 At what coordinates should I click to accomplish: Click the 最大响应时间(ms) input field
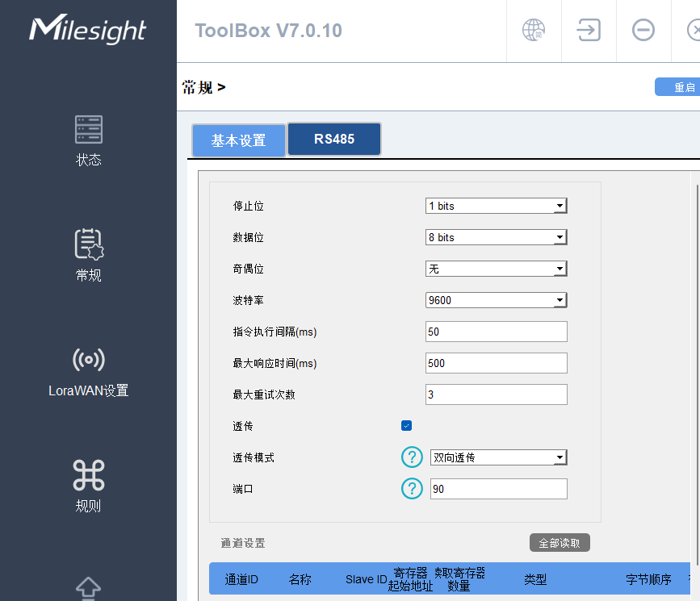point(496,363)
